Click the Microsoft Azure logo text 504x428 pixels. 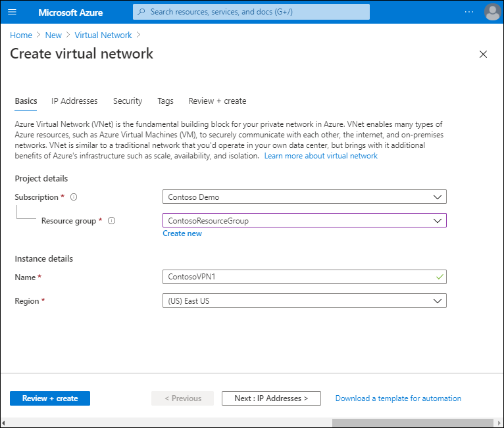[x=70, y=12]
